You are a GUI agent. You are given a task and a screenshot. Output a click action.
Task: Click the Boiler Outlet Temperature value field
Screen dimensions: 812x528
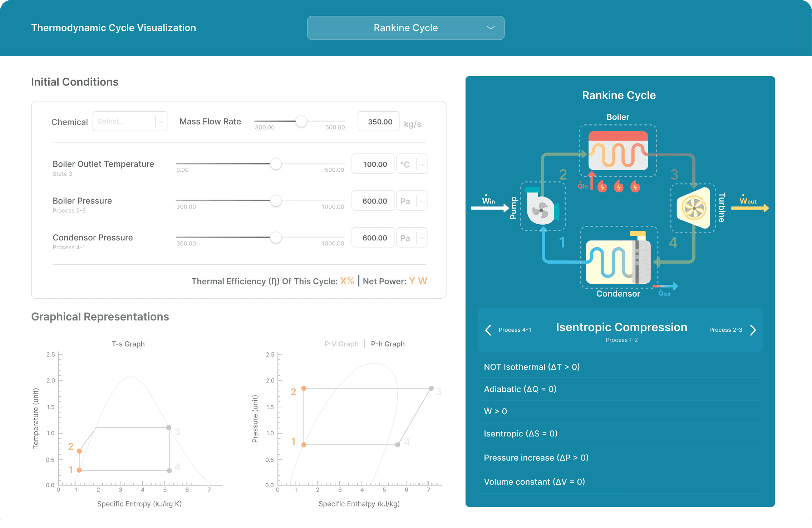click(x=373, y=164)
